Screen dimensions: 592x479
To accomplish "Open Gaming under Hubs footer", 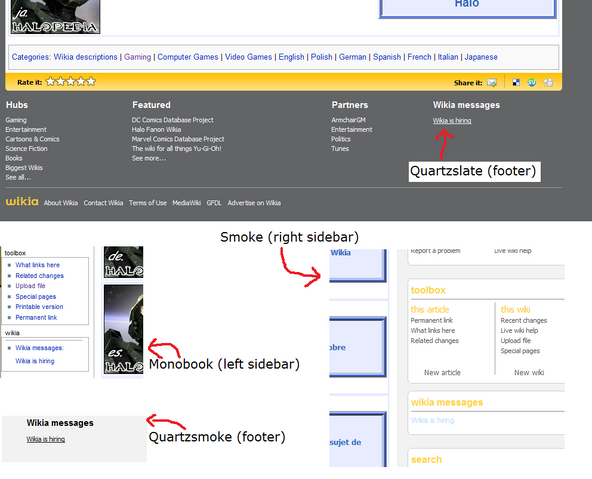I will (x=16, y=120).
